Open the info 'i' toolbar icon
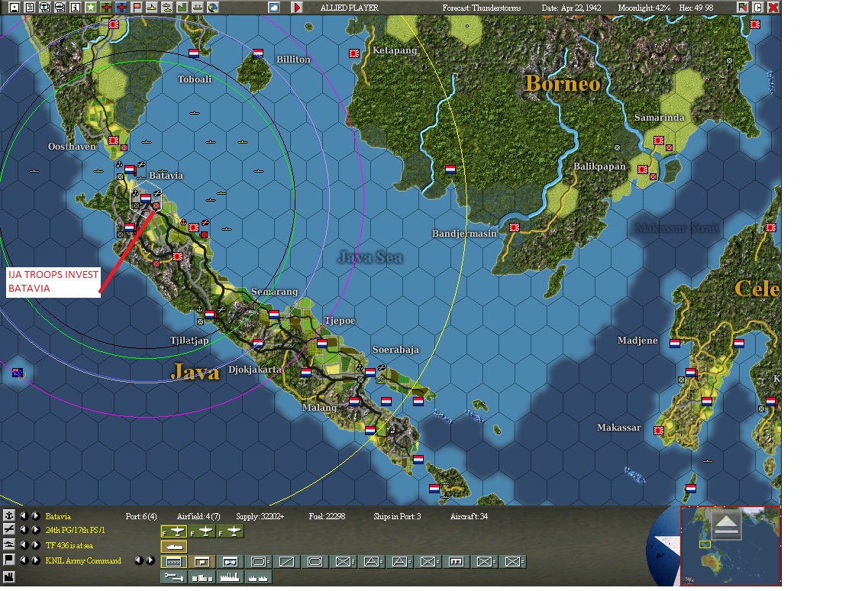Image resolution: width=868 pixels, height=591 pixels. point(76,7)
